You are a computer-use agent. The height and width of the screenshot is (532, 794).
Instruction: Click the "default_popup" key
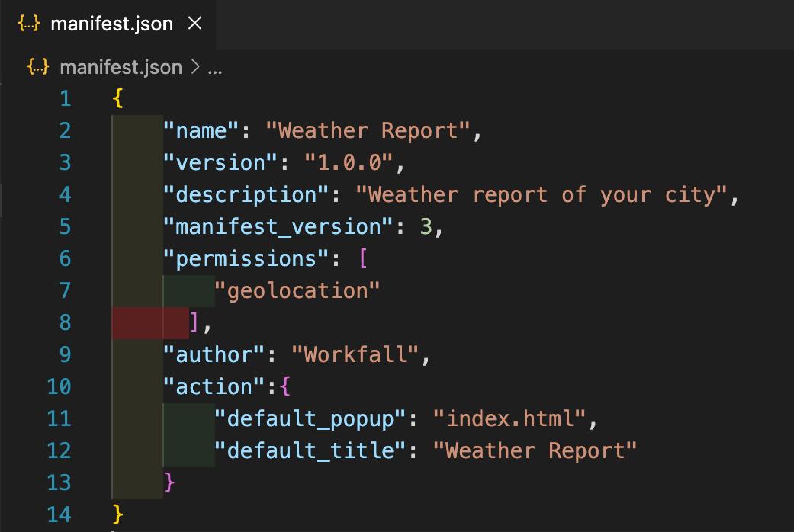pos(310,418)
